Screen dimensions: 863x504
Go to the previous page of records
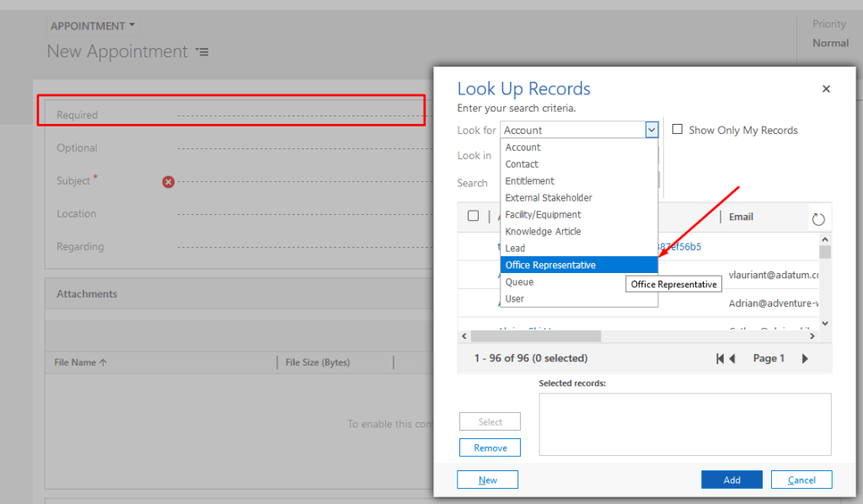pyautogui.click(x=732, y=357)
